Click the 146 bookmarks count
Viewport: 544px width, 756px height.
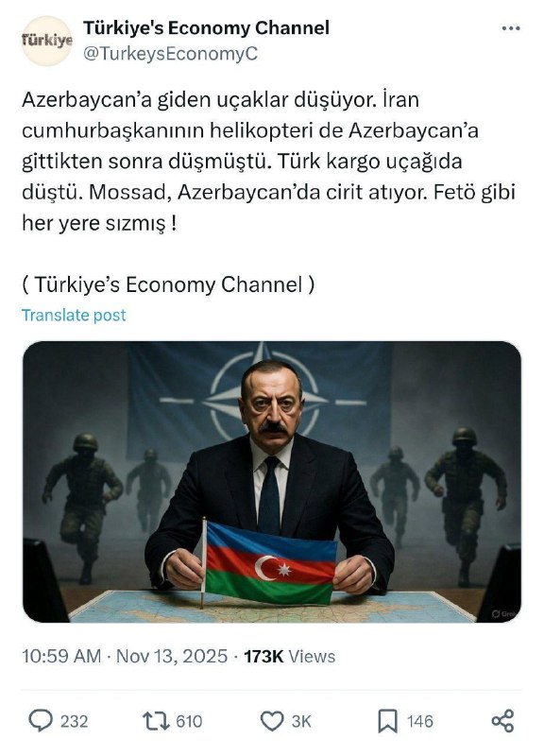click(419, 721)
